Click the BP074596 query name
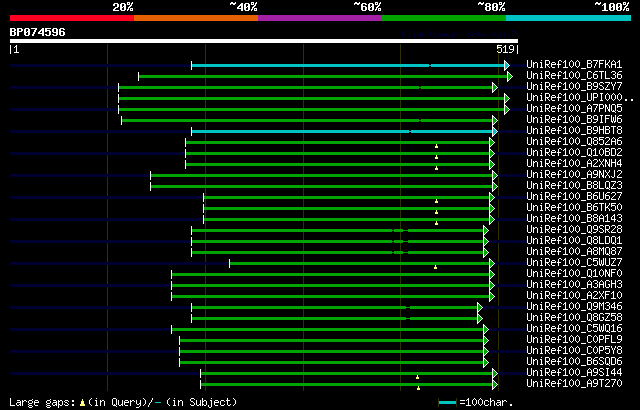This screenshot has width=640, height=410. 38,32
